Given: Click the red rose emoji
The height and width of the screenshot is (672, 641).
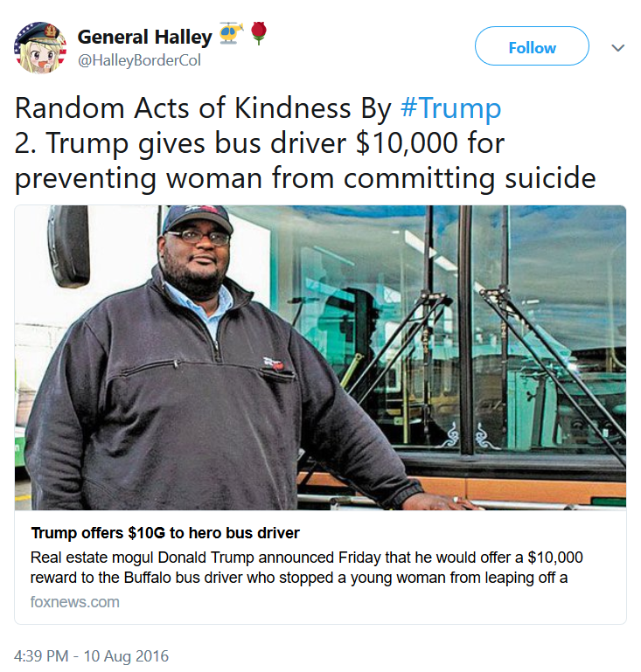Looking at the screenshot, I should [259, 33].
